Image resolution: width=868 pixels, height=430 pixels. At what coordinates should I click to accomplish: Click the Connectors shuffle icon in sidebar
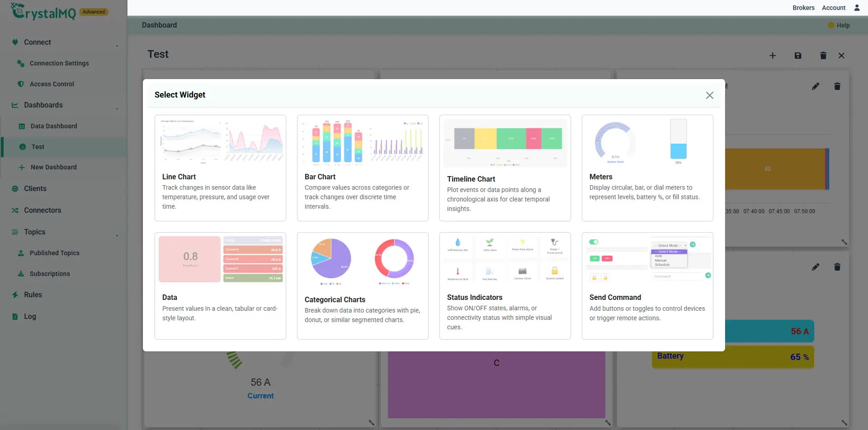point(15,210)
